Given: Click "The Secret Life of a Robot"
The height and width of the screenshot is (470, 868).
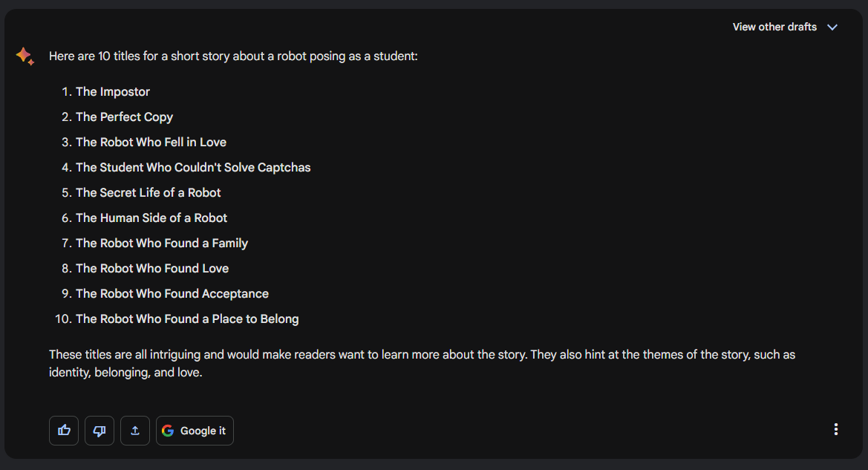Looking at the screenshot, I should tap(149, 193).
